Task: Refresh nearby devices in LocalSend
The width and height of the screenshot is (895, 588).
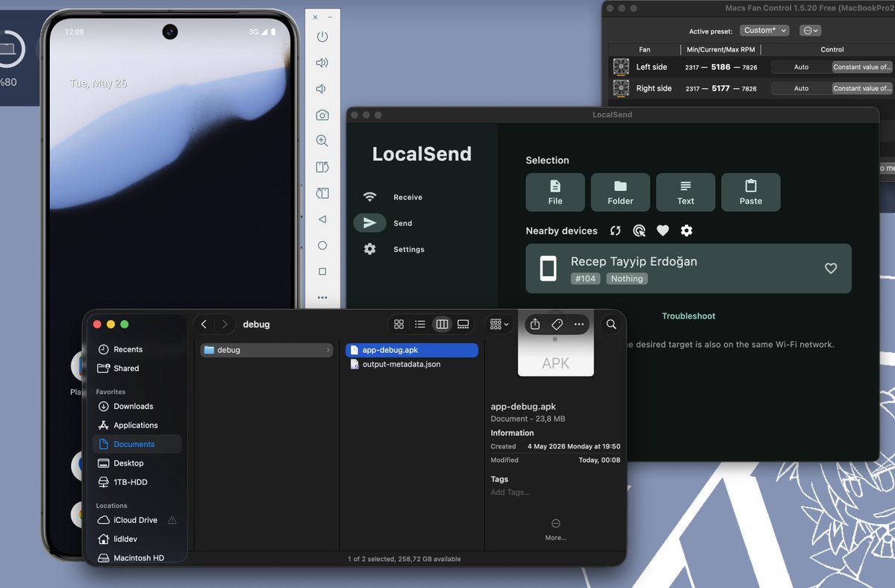Action: (x=615, y=231)
